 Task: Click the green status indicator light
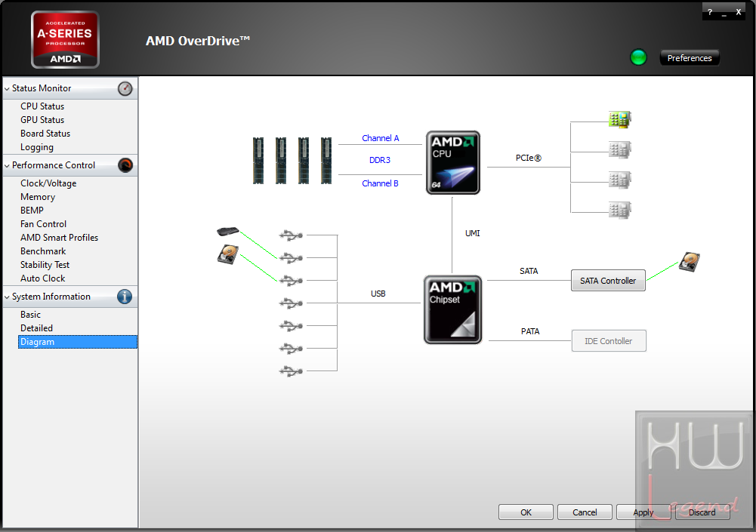638,57
